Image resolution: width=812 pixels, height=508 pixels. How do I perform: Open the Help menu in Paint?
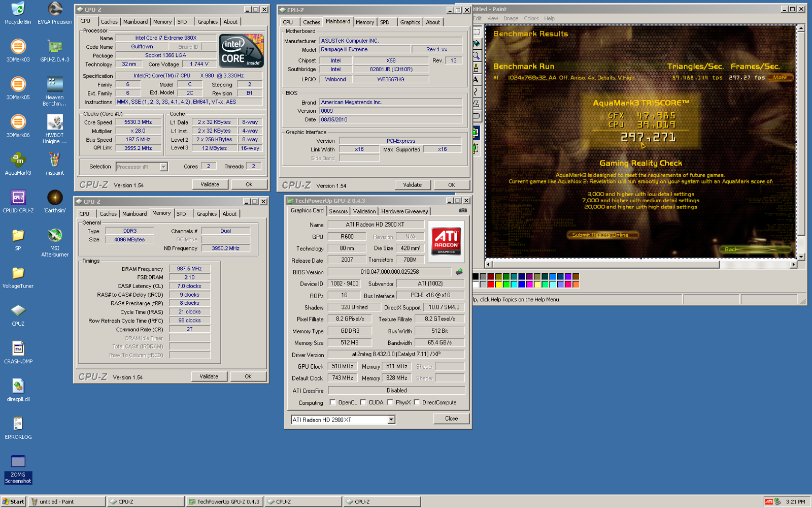tap(550, 18)
